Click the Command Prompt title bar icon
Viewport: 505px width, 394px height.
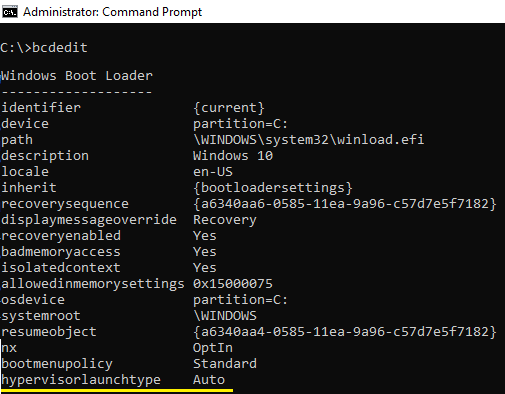pyautogui.click(x=10, y=12)
